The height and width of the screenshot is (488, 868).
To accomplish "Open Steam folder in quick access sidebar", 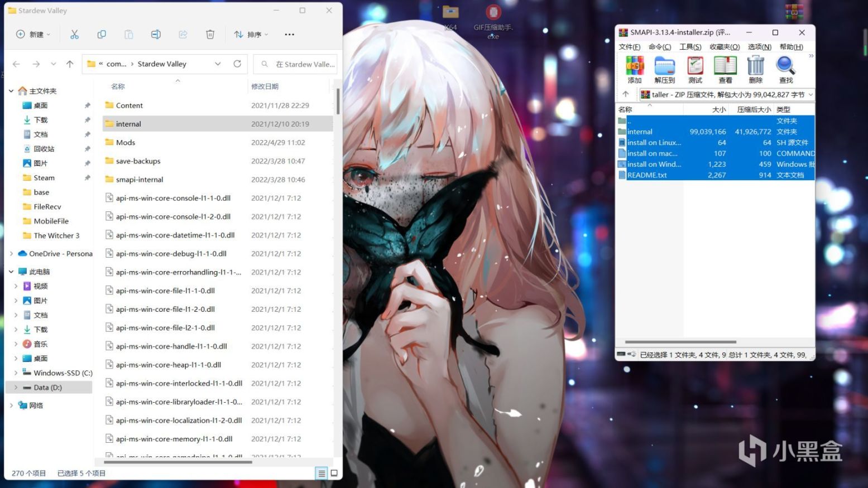I will click(x=44, y=178).
